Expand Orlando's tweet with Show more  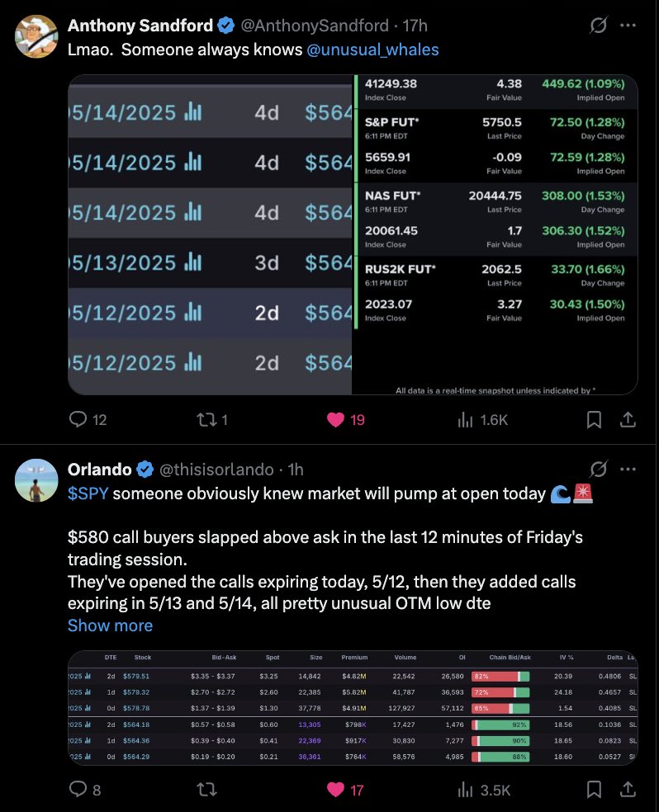110,626
